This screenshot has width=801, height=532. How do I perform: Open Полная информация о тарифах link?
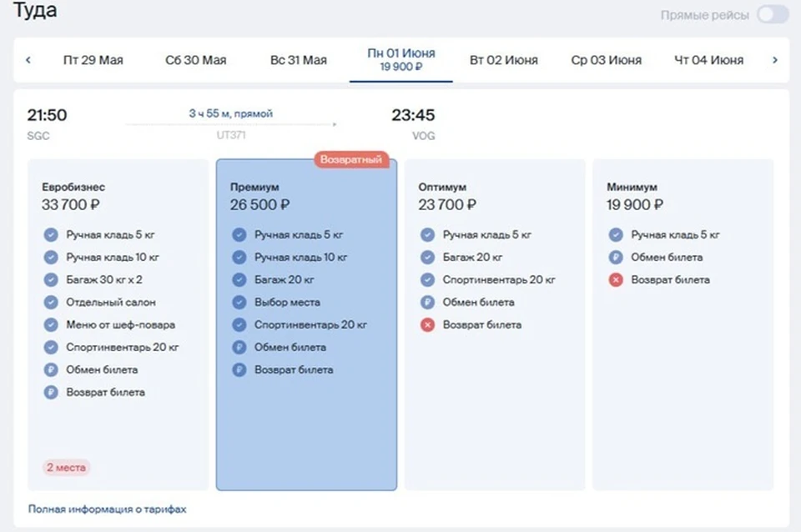pyautogui.click(x=107, y=509)
